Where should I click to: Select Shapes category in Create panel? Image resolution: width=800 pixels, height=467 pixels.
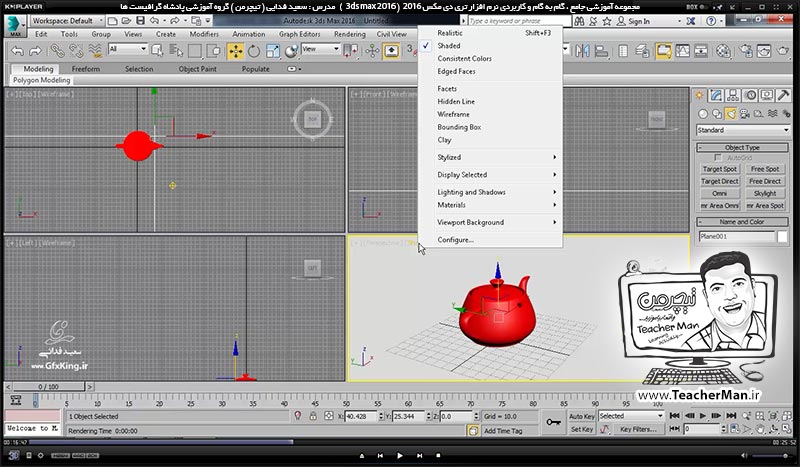point(717,114)
